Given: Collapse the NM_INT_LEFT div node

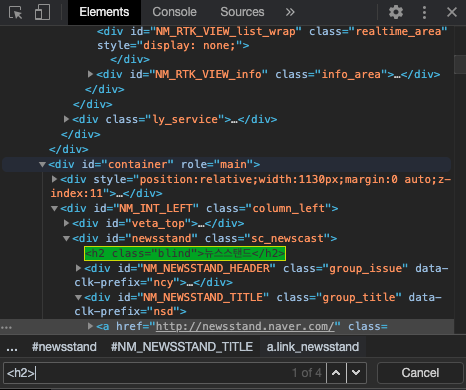Looking at the screenshot, I should (x=54, y=208).
